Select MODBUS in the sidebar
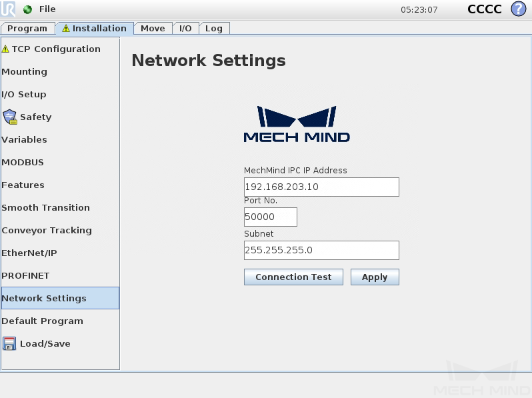Image resolution: width=532 pixels, height=398 pixels. pos(60,162)
